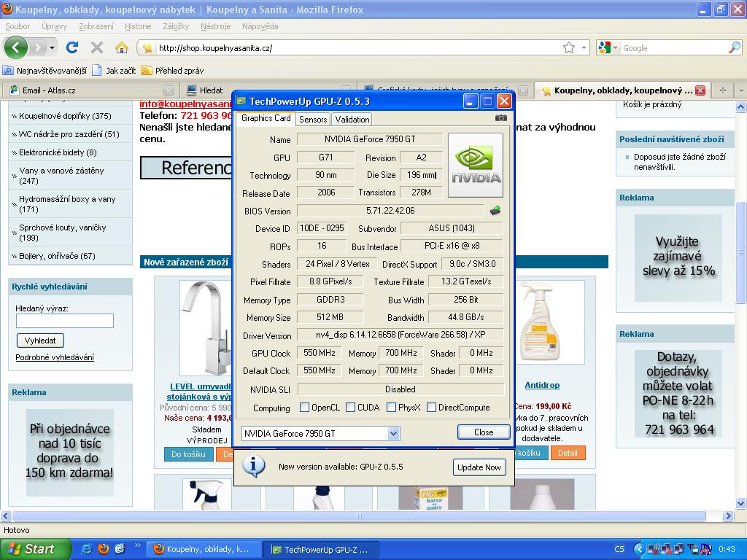Click the Update Now button
This screenshot has height=560, width=747.
pyautogui.click(x=479, y=467)
